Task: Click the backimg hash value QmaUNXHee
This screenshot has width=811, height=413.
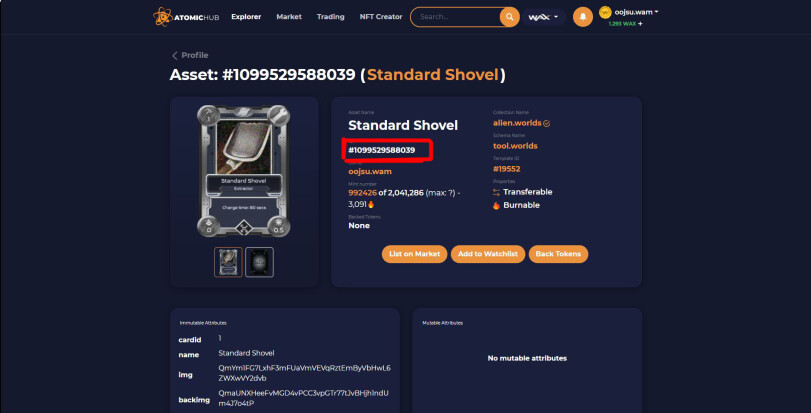Action: click(304, 398)
